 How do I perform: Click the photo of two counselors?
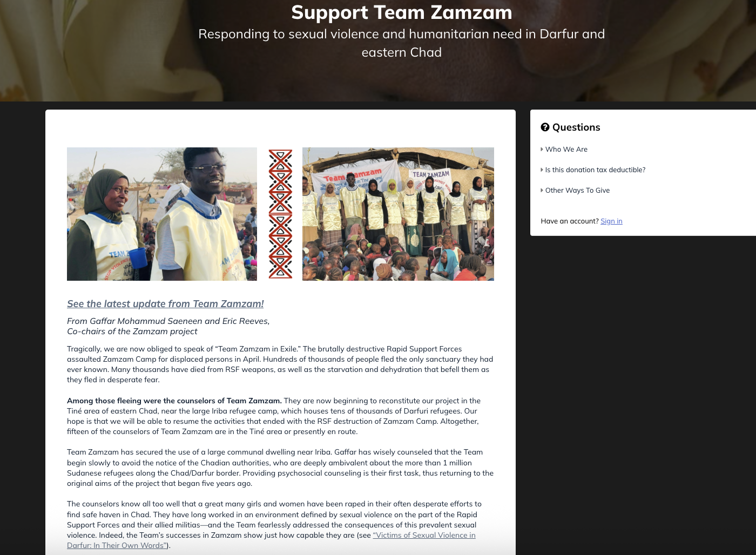click(x=162, y=214)
